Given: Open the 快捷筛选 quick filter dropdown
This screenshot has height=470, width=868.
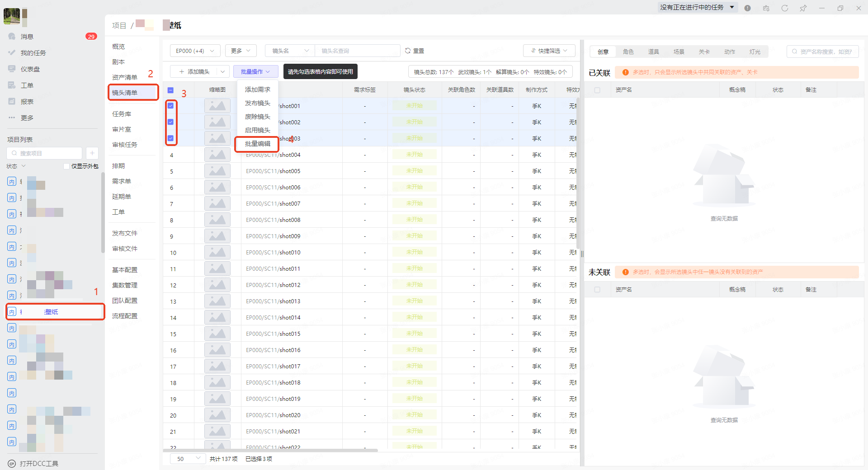Looking at the screenshot, I should coord(549,51).
